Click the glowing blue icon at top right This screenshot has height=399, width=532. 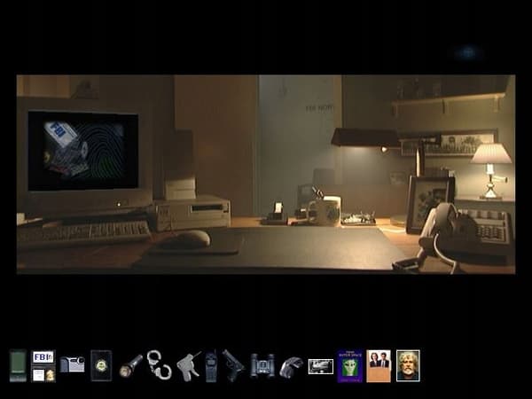click(x=468, y=53)
